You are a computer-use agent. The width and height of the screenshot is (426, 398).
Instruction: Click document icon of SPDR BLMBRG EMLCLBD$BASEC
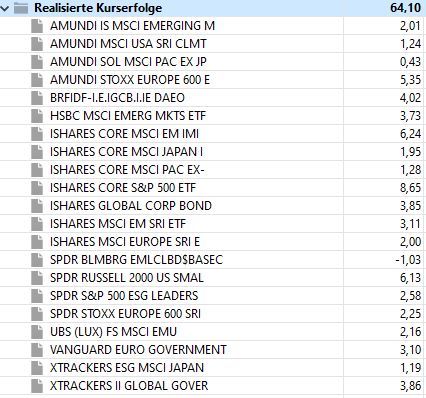tap(37, 260)
